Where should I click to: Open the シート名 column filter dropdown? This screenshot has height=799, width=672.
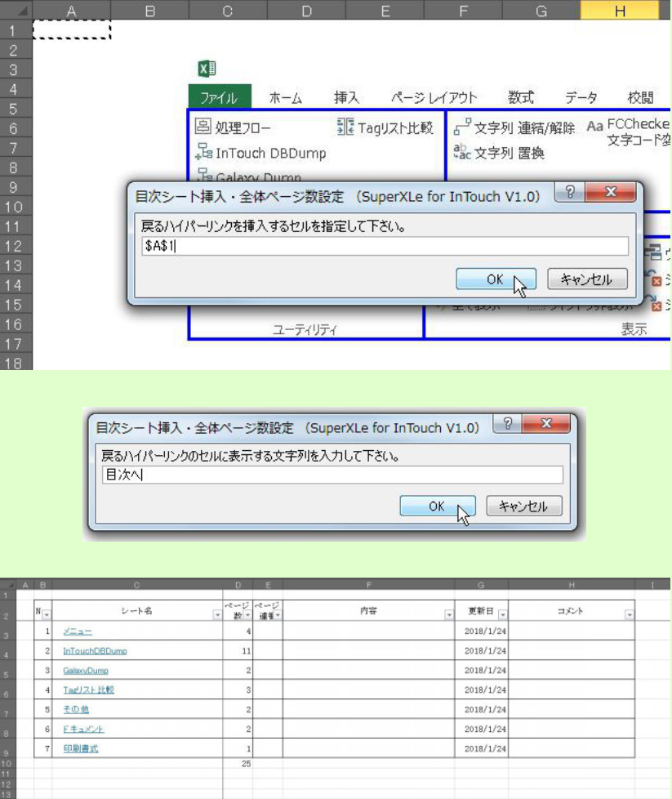point(217,615)
